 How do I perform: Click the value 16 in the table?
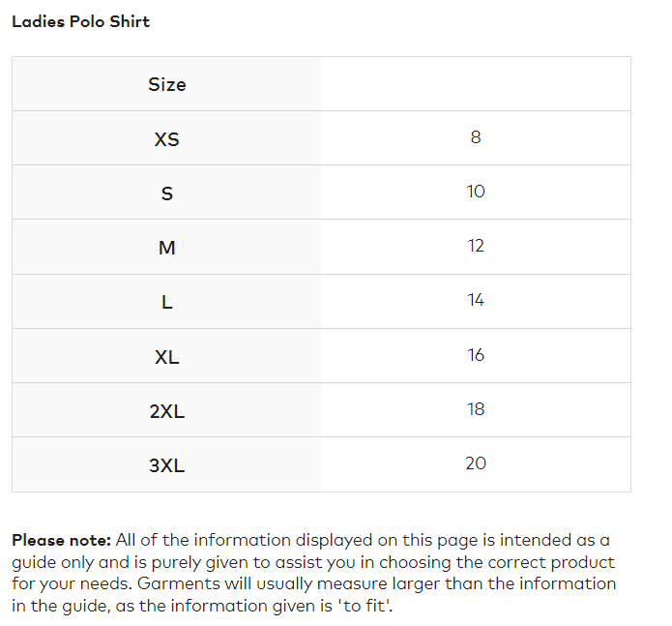coord(475,355)
